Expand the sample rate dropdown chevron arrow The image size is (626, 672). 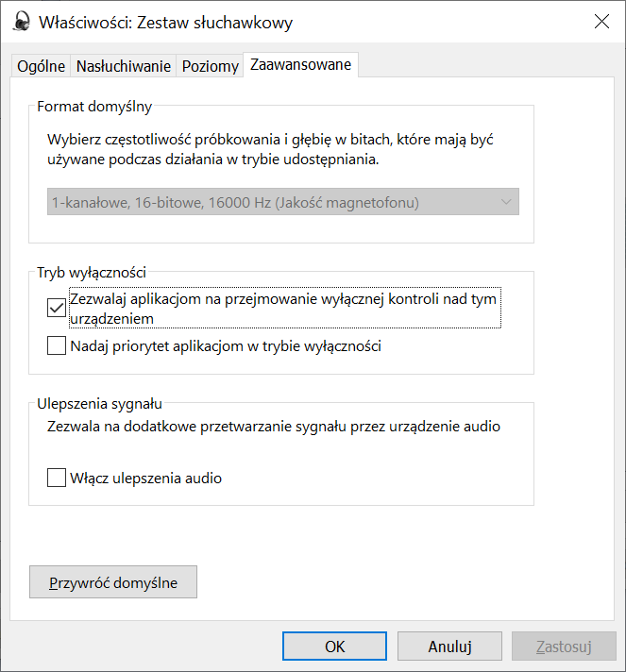(506, 202)
